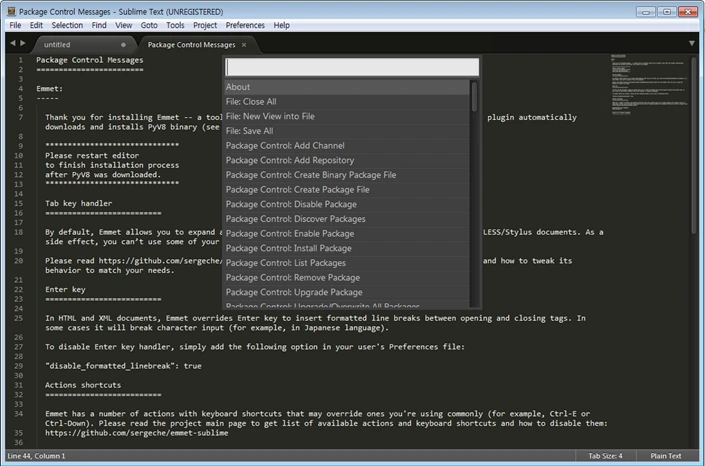
Task: Click the unsaved dot on untitled tab
Action: [x=123, y=45]
